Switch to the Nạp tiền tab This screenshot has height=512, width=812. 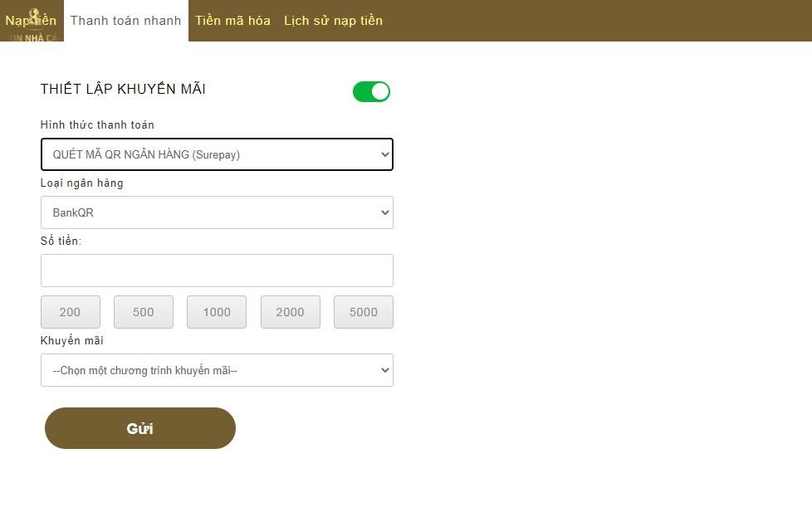click(x=32, y=21)
